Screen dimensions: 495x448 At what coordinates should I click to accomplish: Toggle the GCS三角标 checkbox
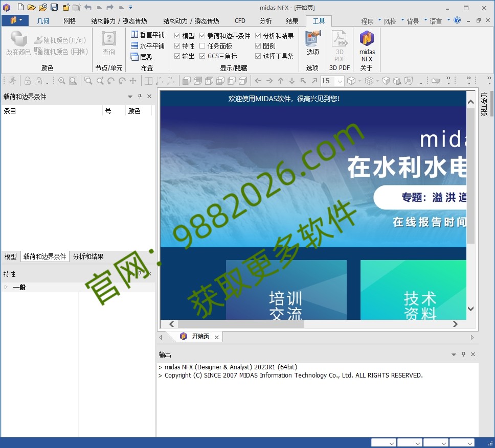click(x=202, y=56)
